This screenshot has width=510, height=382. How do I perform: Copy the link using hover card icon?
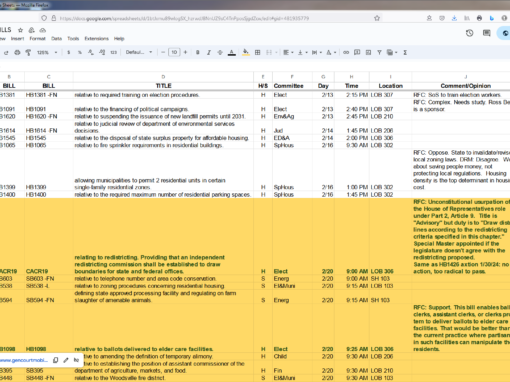[x=56, y=360]
